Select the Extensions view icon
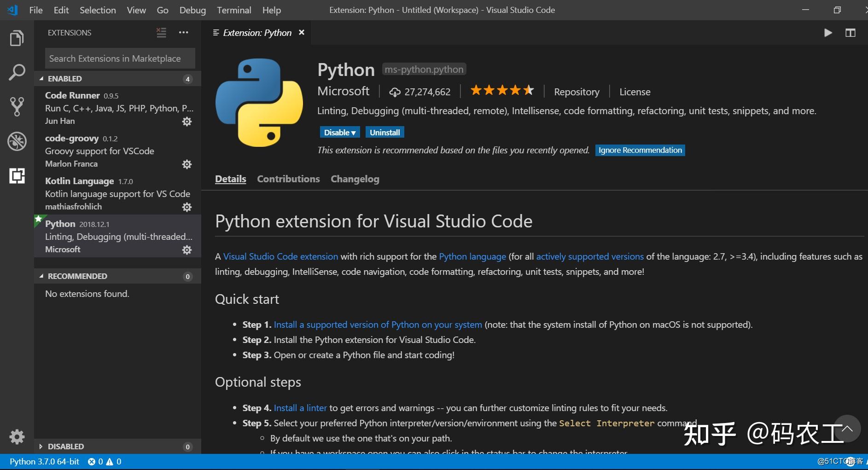The width and height of the screenshot is (868, 470). (17, 175)
